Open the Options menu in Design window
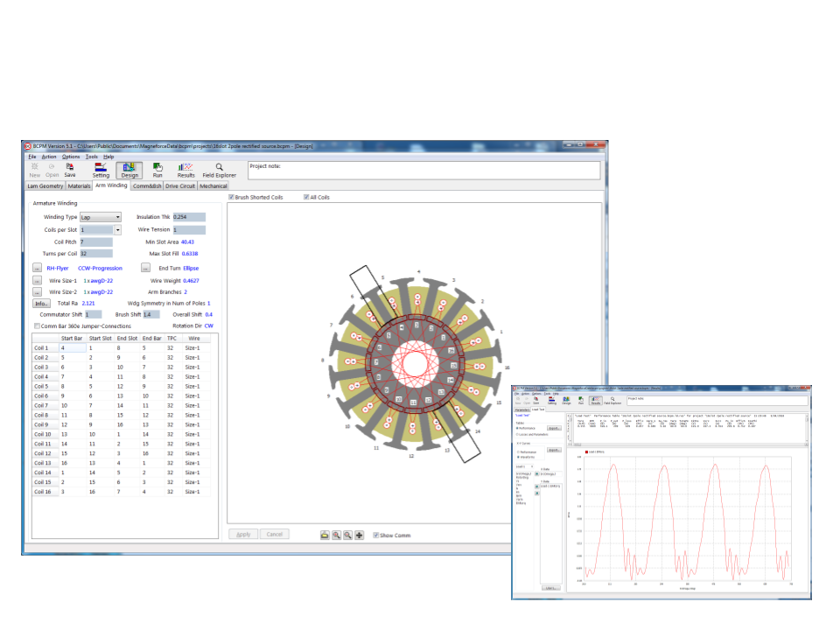 pos(71,157)
